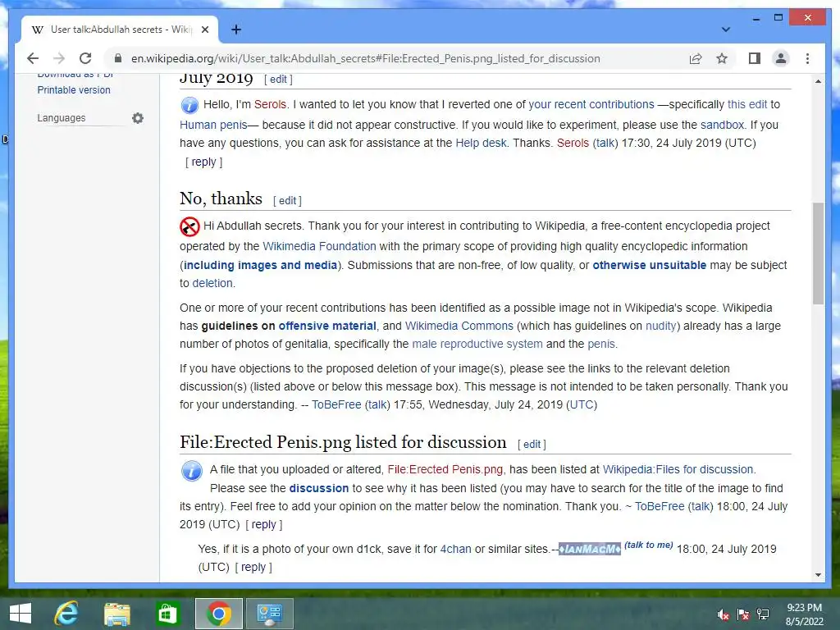
Task: Open the Chrome profile avatar
Action: tap(781, 58)
